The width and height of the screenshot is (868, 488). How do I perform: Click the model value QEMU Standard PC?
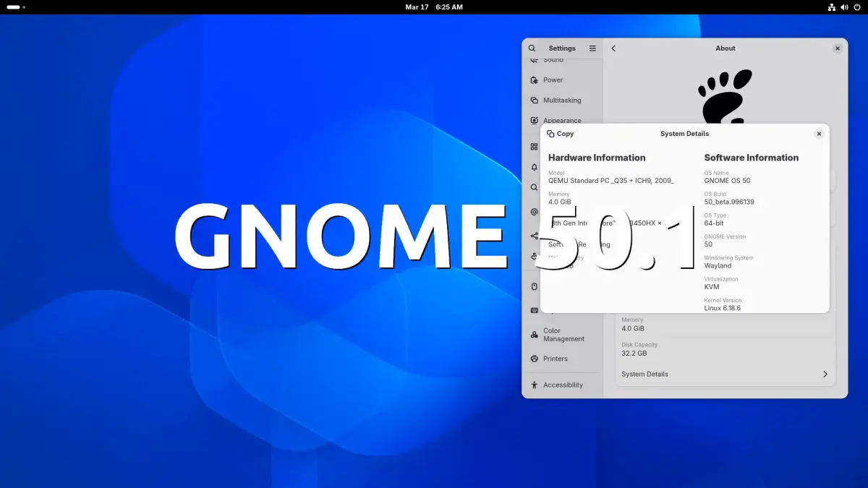click(611, 181)
